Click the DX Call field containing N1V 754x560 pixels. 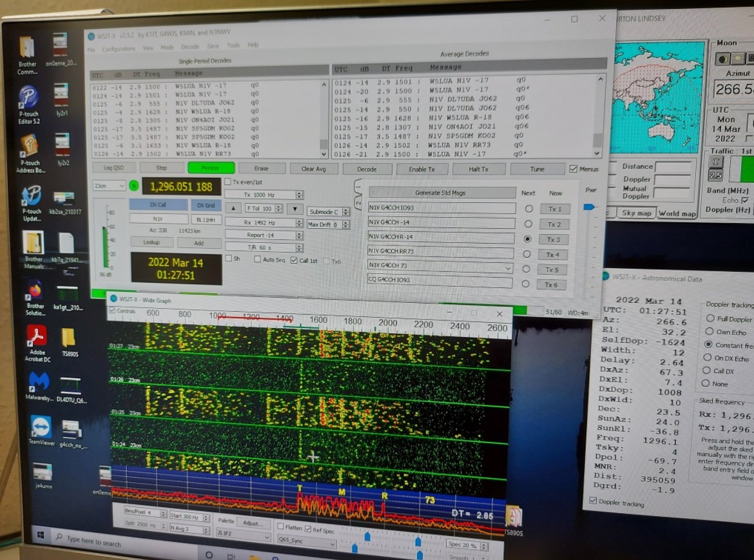coord(159,218)
